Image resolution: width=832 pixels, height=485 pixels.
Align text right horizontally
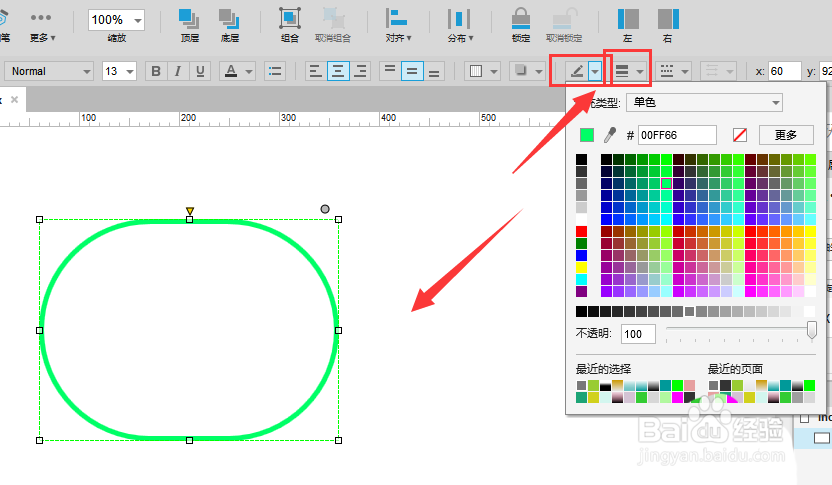pyautogui.click(x=360, y=71)
